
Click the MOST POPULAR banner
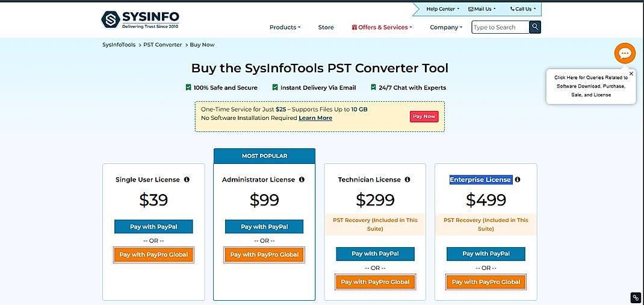264,156
